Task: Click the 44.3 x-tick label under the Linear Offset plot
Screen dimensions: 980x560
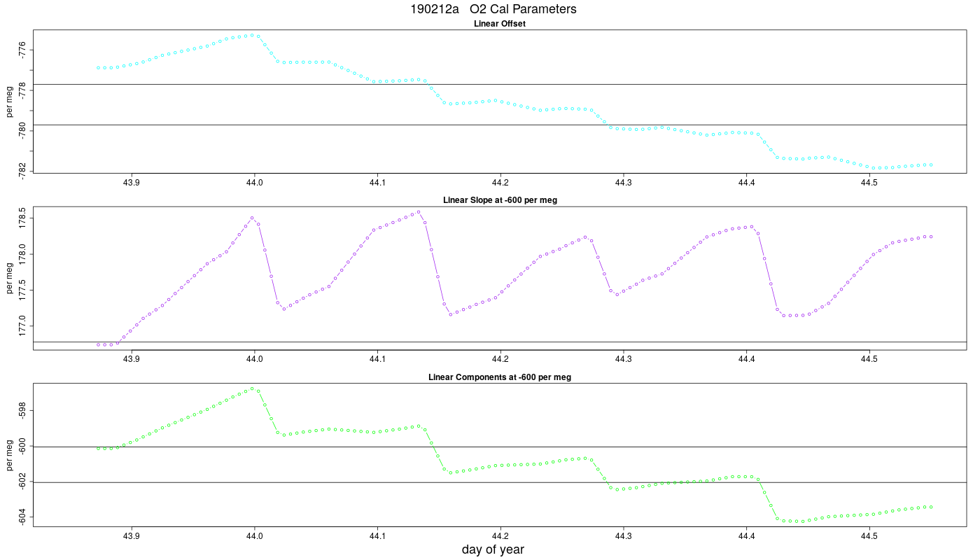Action: (623, 183)
